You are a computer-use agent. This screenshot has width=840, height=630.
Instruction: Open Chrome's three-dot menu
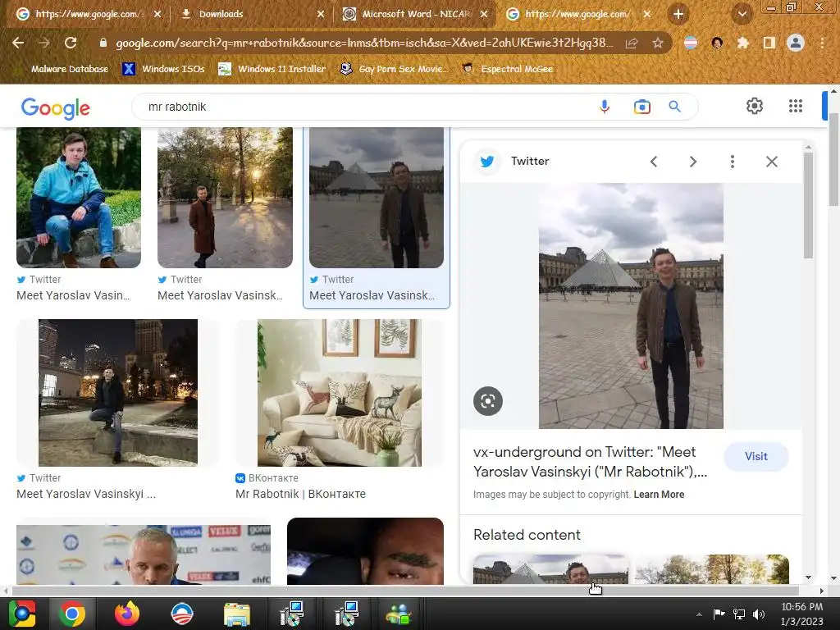coord(822,43)
